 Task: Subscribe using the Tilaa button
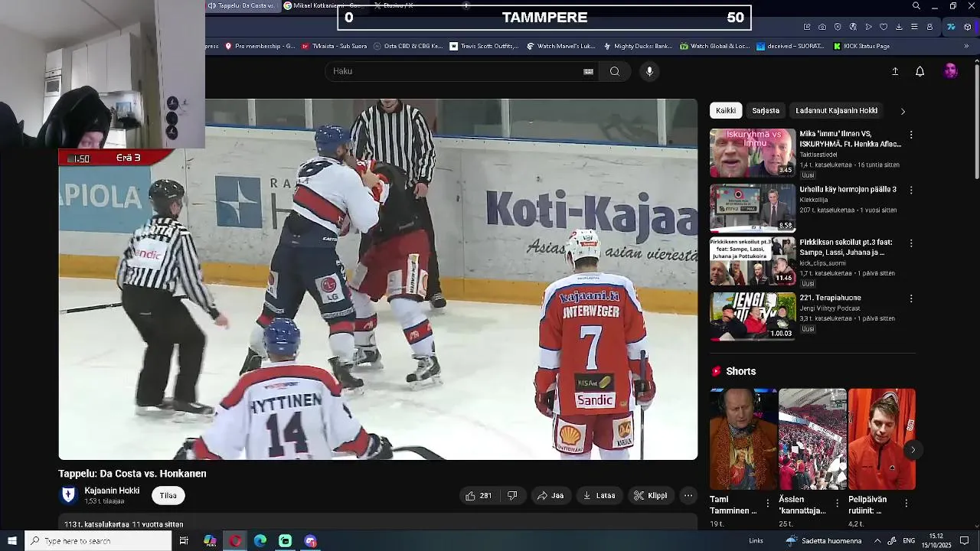click(x=168, y=495)
